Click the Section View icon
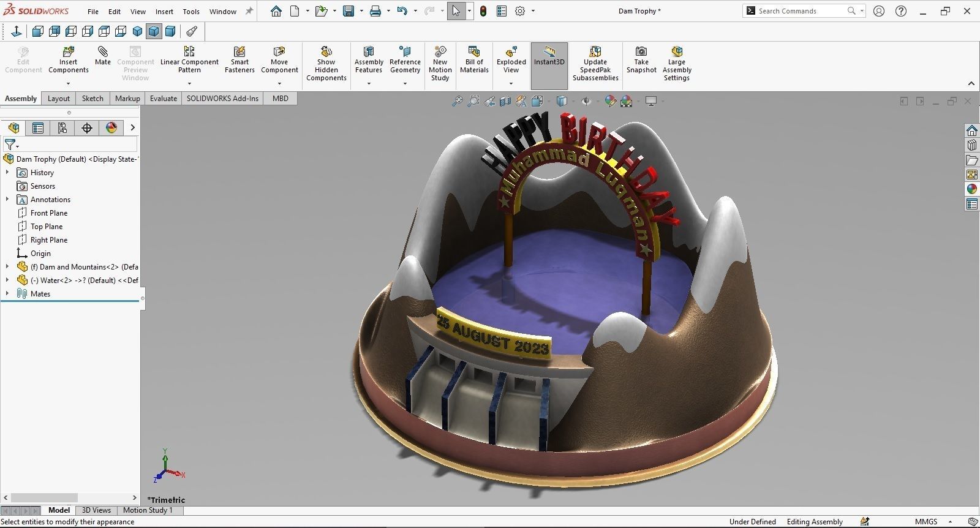Screen dimensions: 980x528 point(505,101)
